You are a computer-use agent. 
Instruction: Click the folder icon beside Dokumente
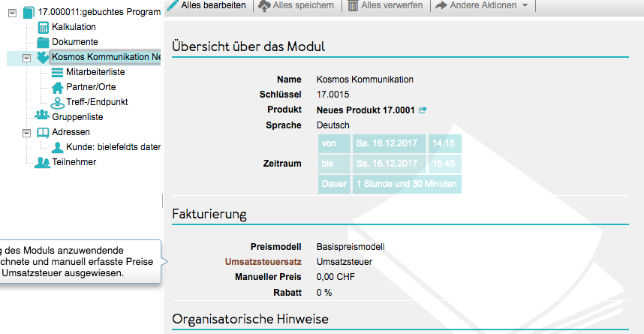point(44,42)
